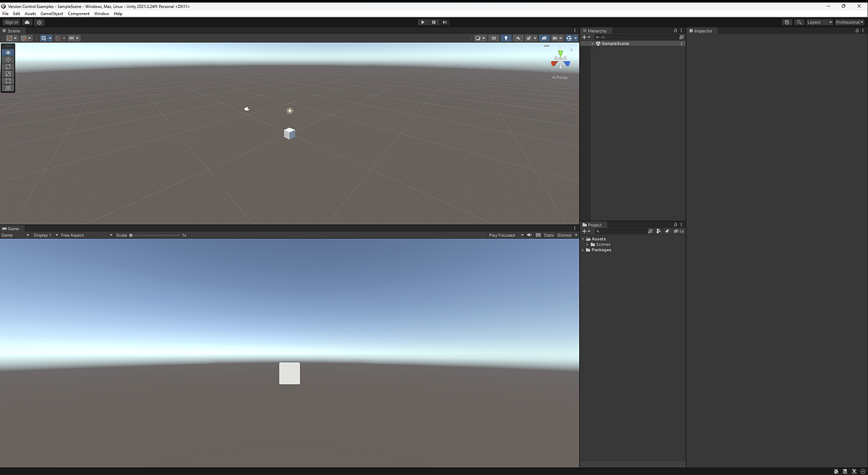Click the Sign in button
This screenshot has height=475, width=868.
pos(11,22)
